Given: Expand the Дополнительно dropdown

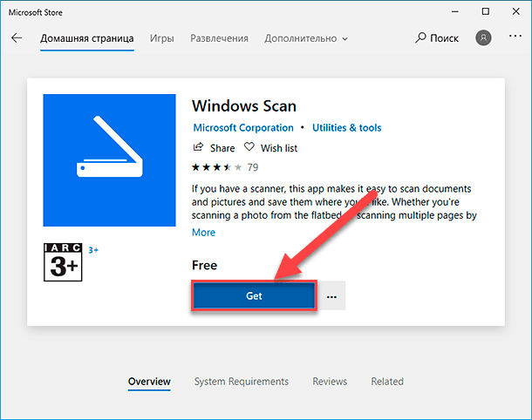Looking at the screenshot, I should click(306, 38).
